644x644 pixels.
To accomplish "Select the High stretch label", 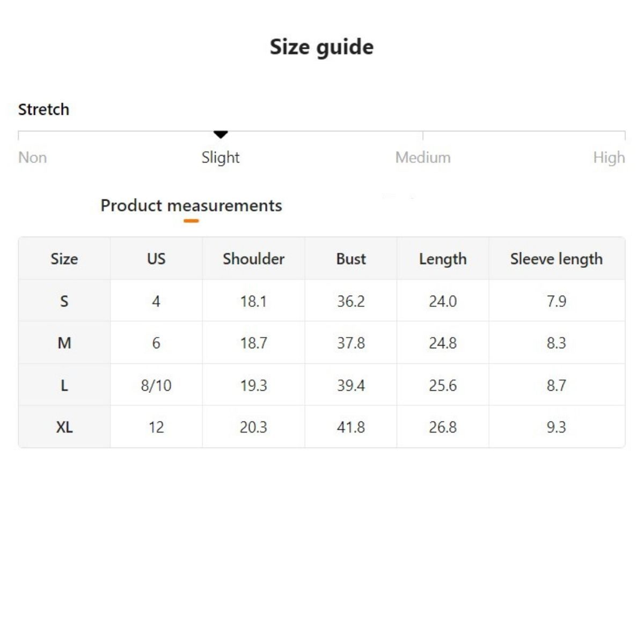I will (609, 158).
